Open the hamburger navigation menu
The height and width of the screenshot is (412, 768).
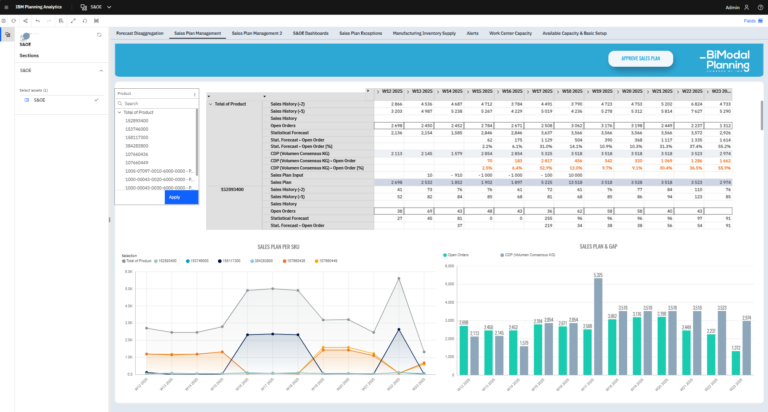click(x=6, y=7)
